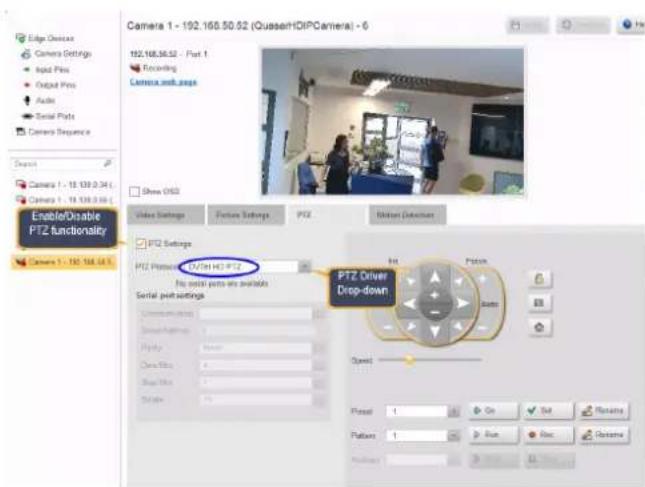Switch to the Motion Detection tab

click(x=407, y=215)
